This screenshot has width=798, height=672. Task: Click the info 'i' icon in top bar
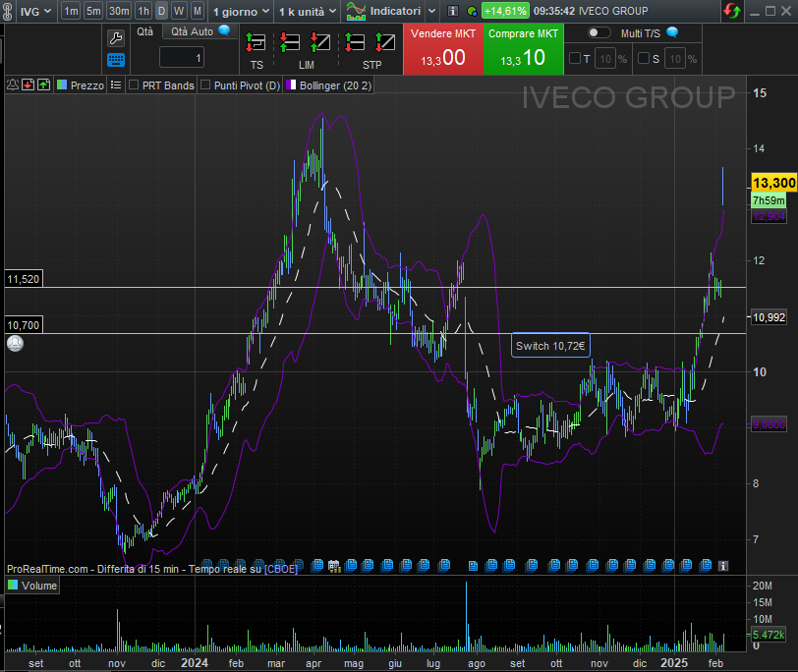pos(452,11)
